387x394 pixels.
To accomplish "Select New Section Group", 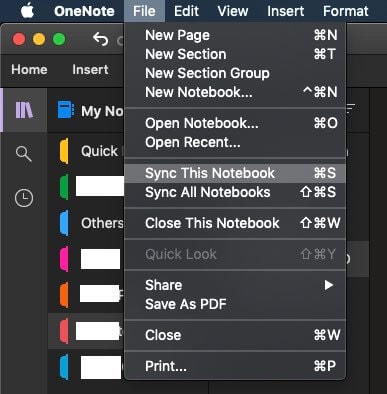I will tap(235, 73).
